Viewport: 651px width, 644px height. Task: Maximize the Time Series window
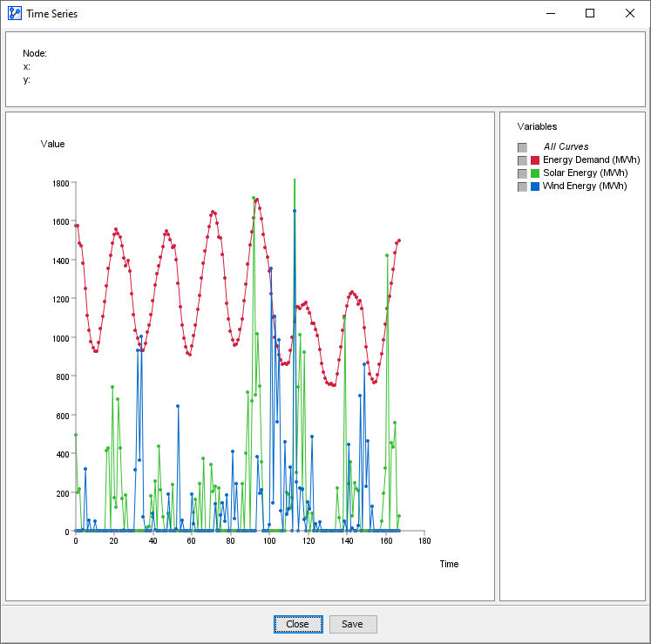pos(590,13)
